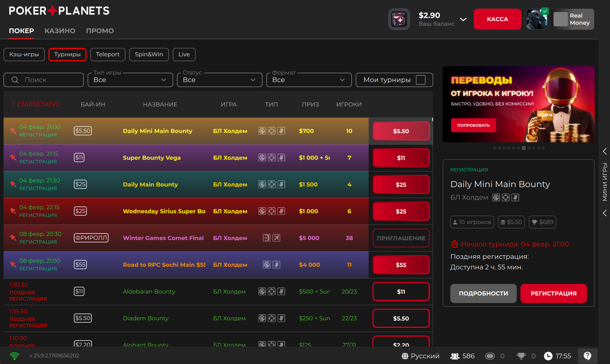Select the Spin&Win tab
The width and height of the screenshot is (610, 364).
[149, 54]
